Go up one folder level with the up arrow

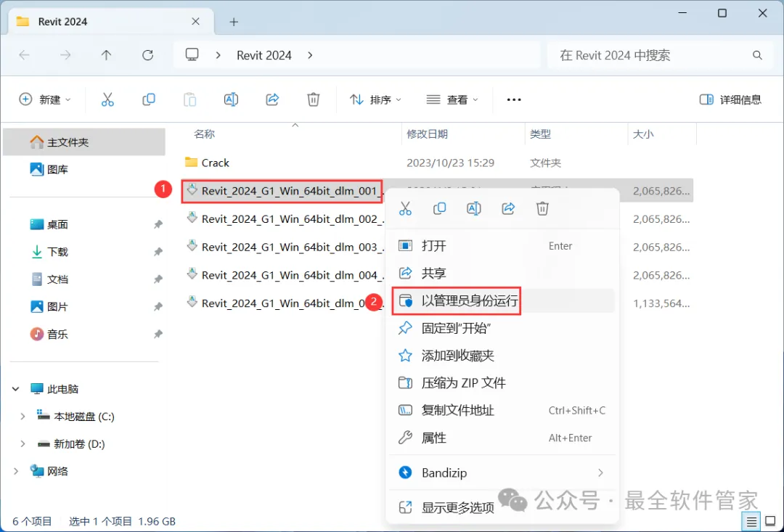pos(106,55)
